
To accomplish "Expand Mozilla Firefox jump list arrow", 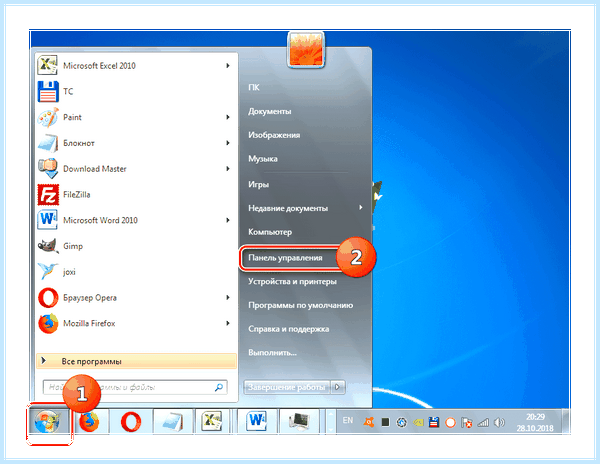I will coord(228,324).
